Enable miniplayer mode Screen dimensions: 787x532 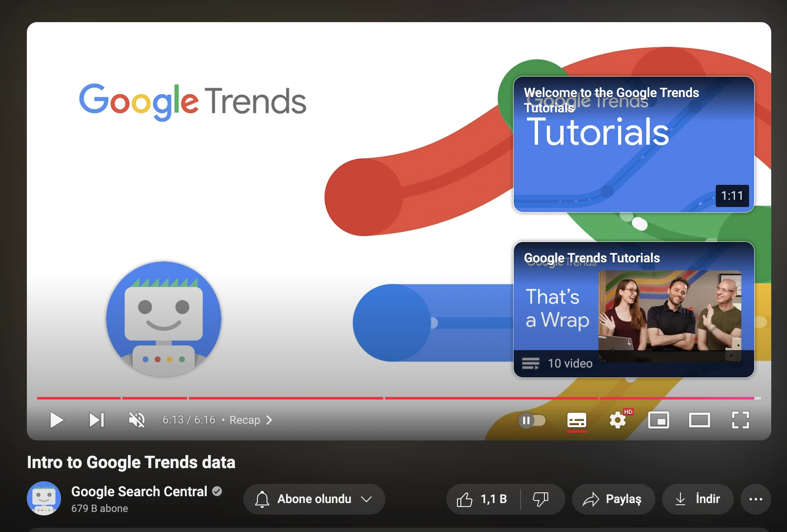tap(658, 420)
